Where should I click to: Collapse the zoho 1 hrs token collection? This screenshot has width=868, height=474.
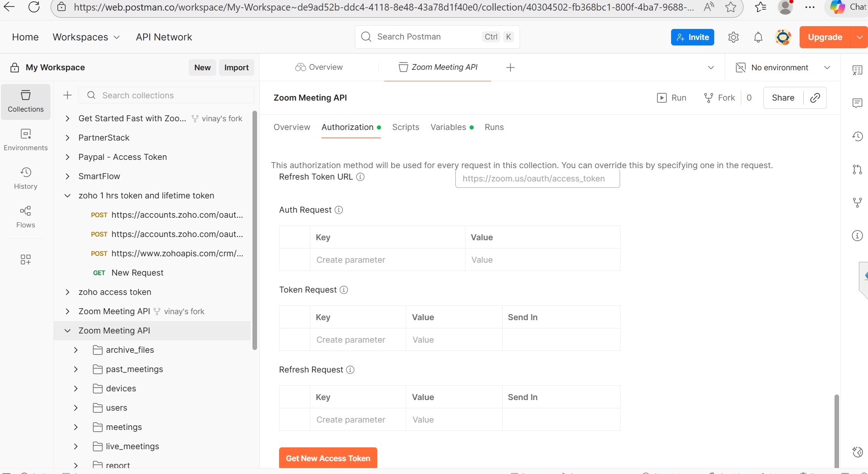(x=67, y=196)
